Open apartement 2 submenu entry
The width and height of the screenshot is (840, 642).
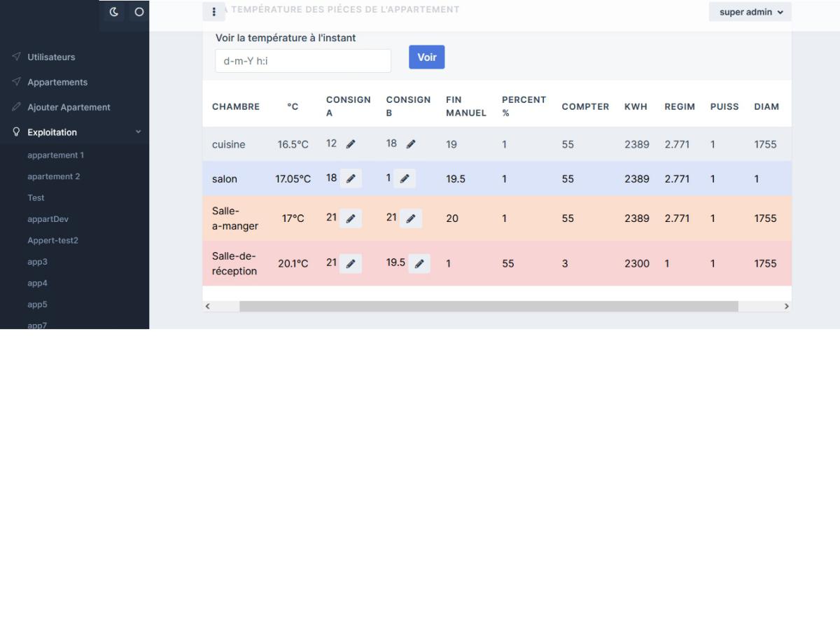[53, 176]
